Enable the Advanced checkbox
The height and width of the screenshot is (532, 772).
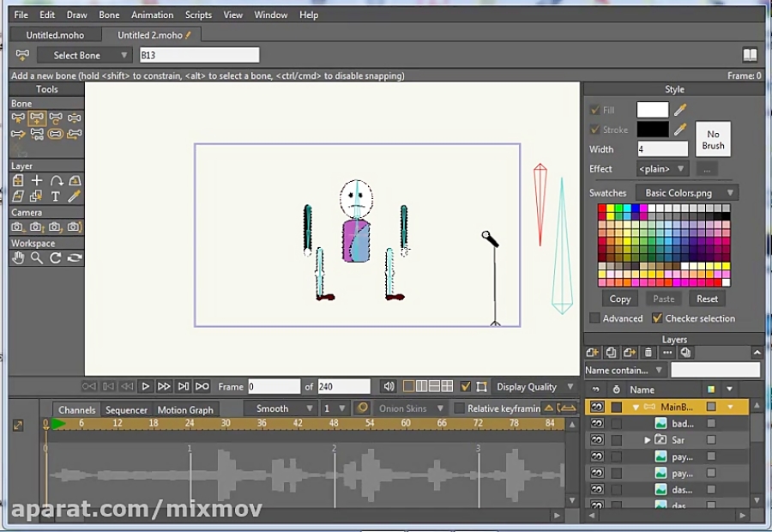594,318
